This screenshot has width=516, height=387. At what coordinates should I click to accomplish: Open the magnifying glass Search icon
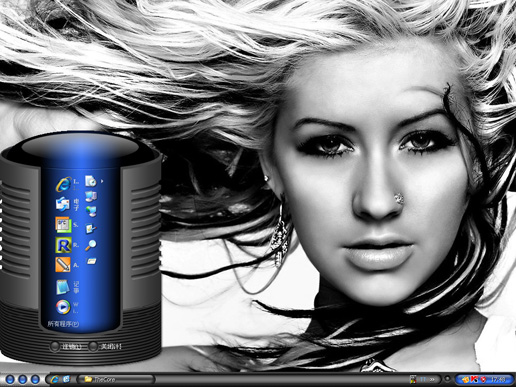[90, 245]
